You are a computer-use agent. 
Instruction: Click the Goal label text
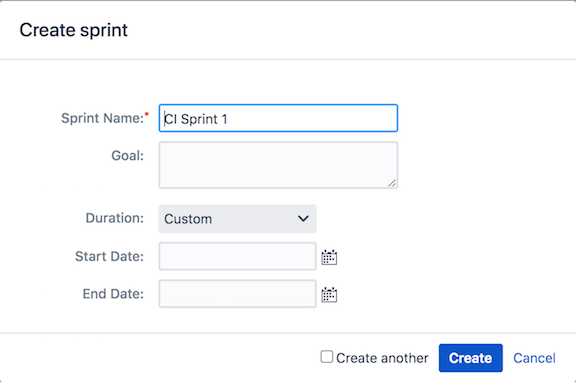click(x=127, y=156)
